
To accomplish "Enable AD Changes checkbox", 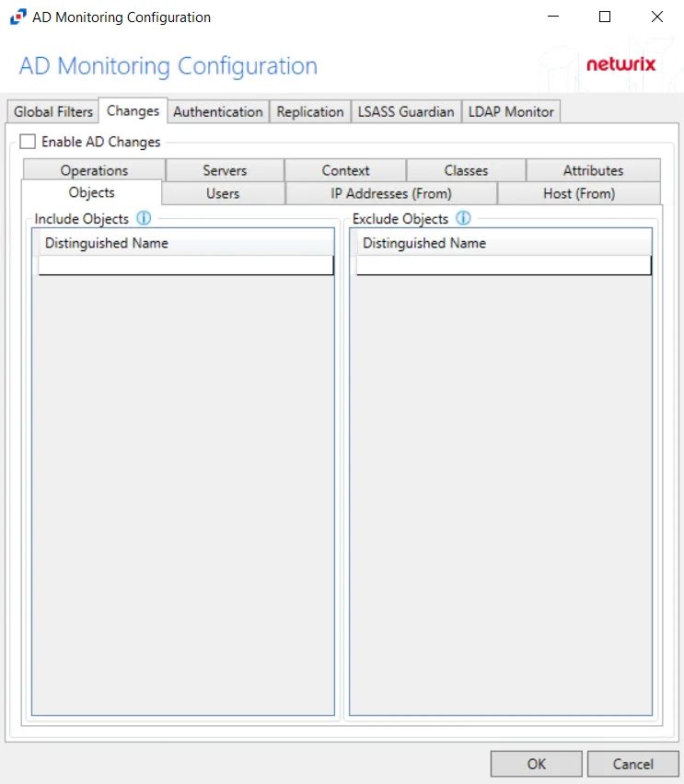I will pos(28,142).
